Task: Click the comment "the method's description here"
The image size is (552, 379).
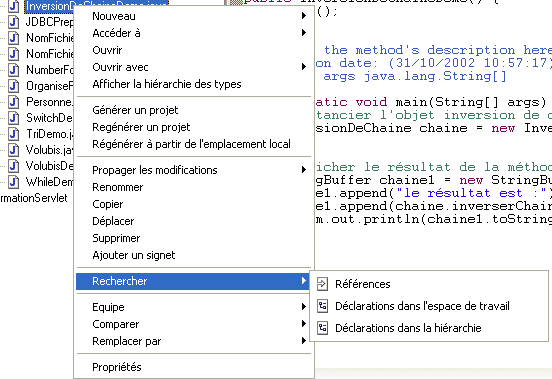Action: pyautogui.click(x=438, y=50)
